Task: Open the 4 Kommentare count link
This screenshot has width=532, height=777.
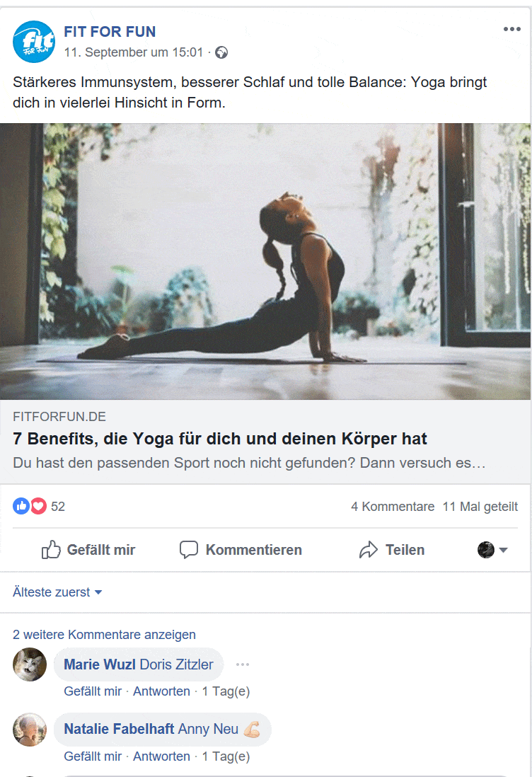Action: [x=393, y=507]
